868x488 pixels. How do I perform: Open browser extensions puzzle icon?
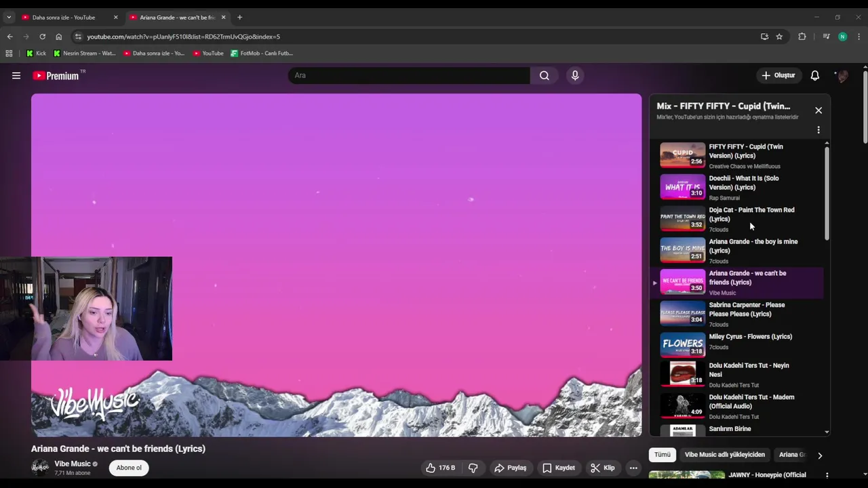coord(802,37)
